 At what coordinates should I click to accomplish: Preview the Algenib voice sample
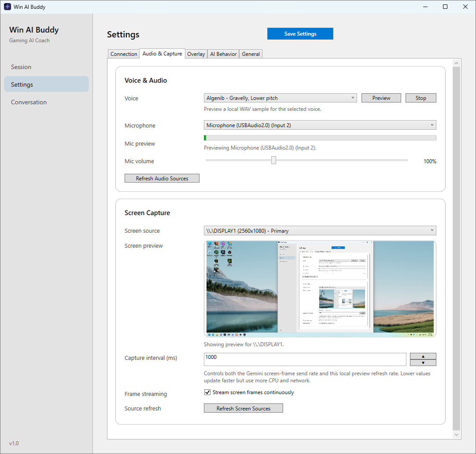[381, 98]
